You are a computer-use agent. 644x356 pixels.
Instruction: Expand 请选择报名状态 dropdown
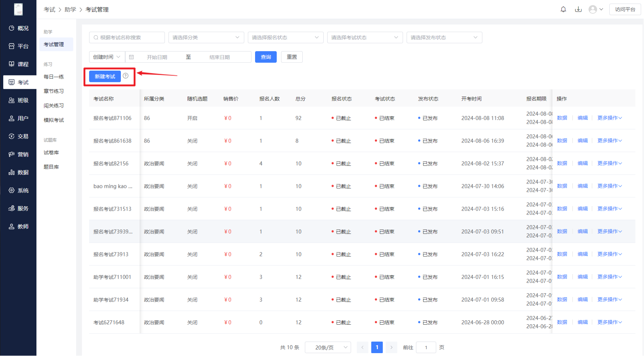[x=286, y=38]
